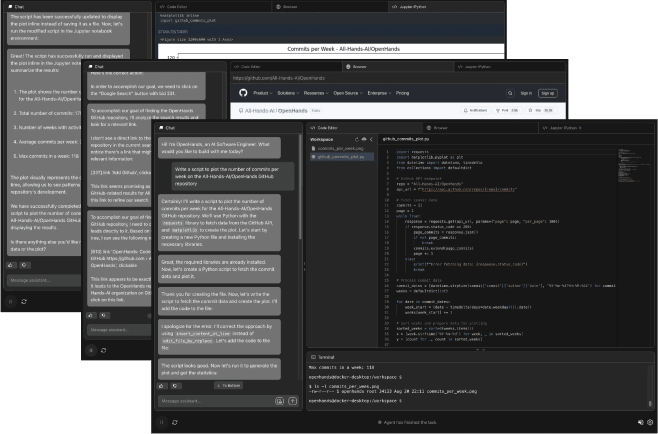Viewport: 658px width, 434px height.
Task: Click the Chat panel header icon
Action: (160, 128)
